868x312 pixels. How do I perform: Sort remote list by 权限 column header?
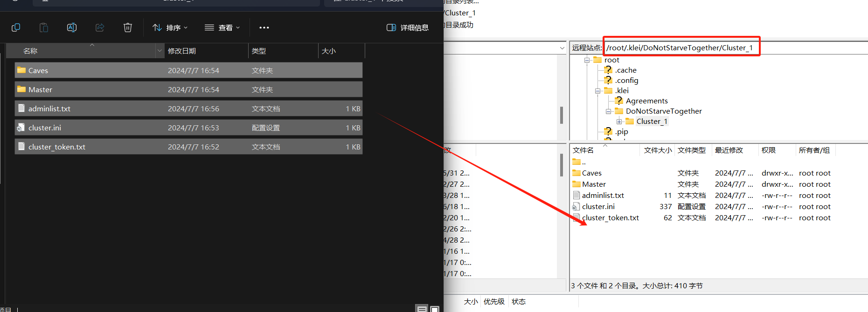(777, 150)
